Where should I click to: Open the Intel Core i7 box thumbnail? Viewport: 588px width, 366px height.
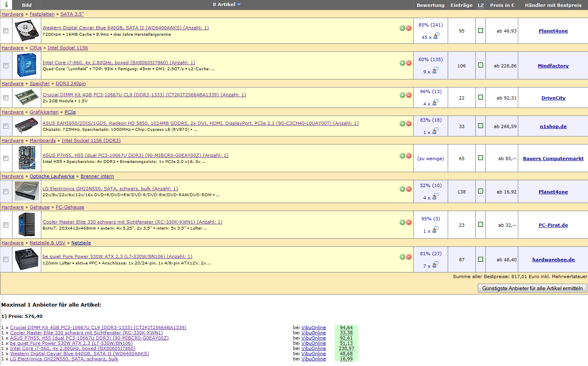click(x=27, y=65)
